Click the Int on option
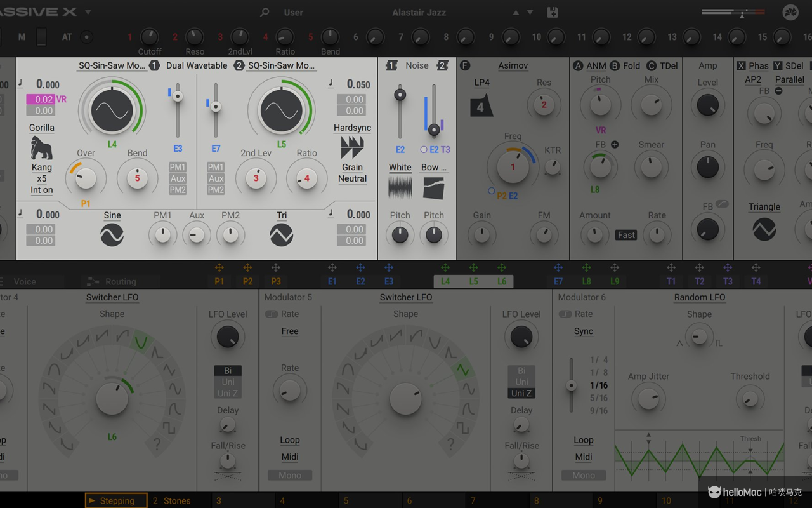This screenshot has width=812, height=508. pyautogui.click(x=41, y=190)
